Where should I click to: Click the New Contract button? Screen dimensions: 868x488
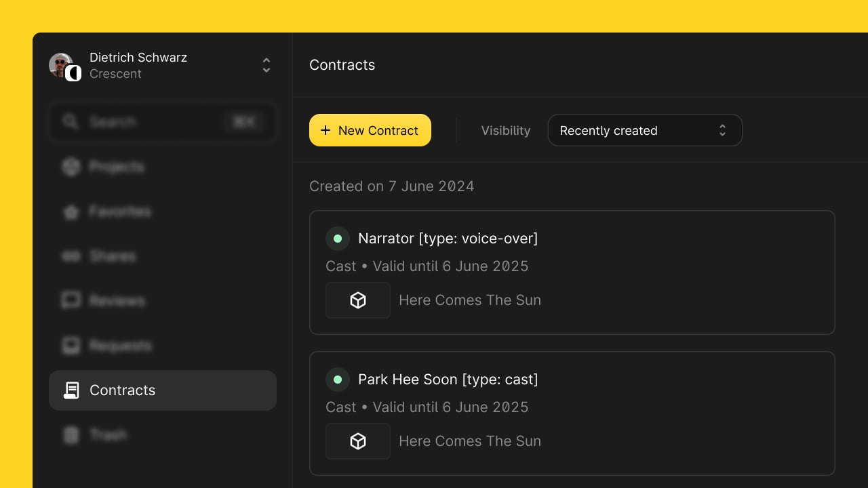pos(370,130)
